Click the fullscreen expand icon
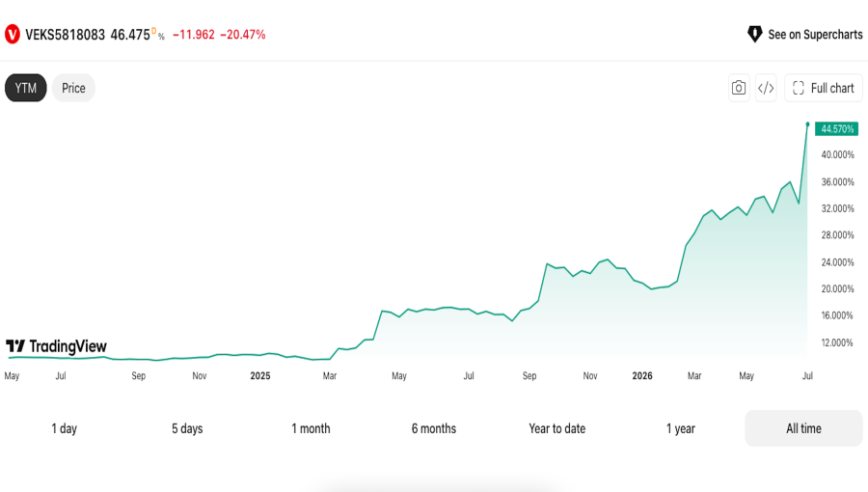The height and width of the screenshot is (492, 868). [x=799, y=88]
